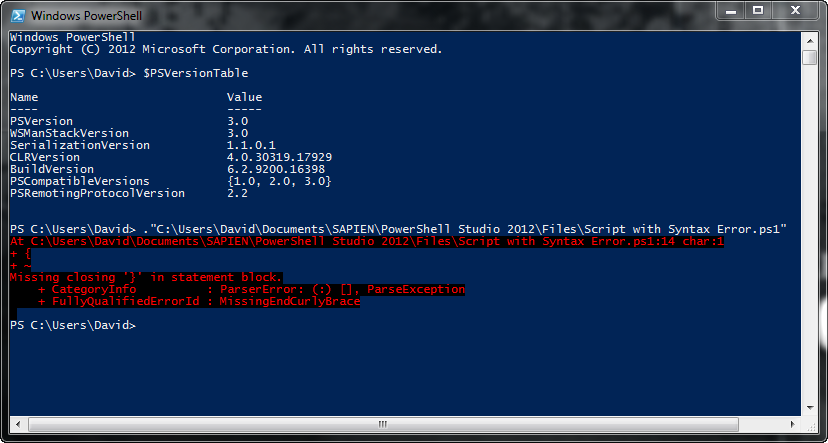Click the PSCompatibleVersions row

(x=171, y=181)
